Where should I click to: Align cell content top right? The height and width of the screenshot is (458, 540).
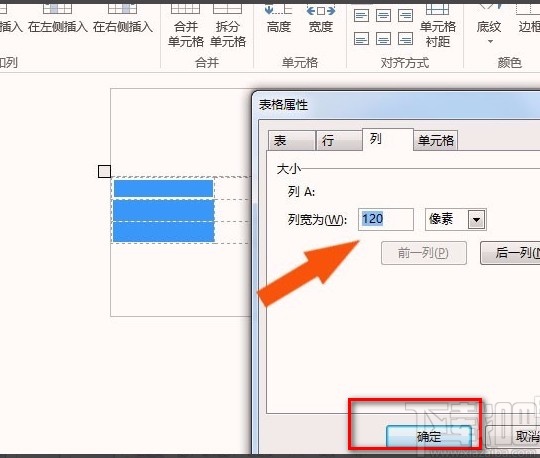pyautogui.click(x=405, y=15)
